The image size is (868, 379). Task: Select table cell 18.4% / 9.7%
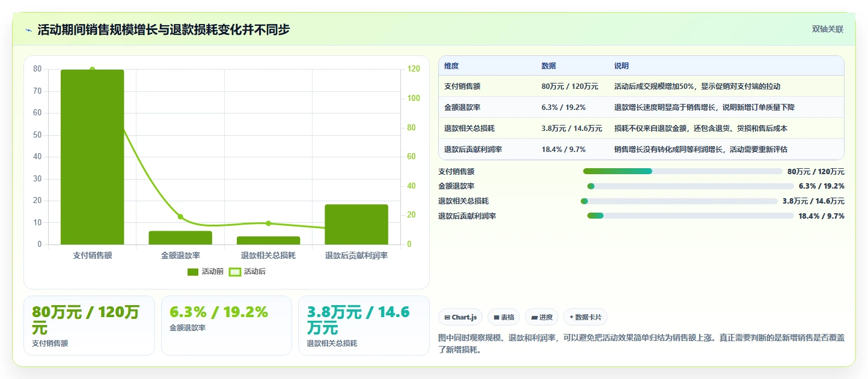(563, 150)
